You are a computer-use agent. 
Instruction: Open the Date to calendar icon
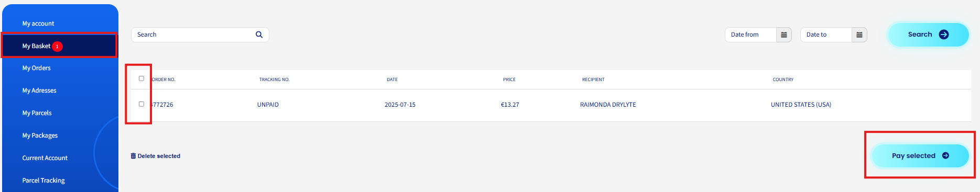[859, 35]
